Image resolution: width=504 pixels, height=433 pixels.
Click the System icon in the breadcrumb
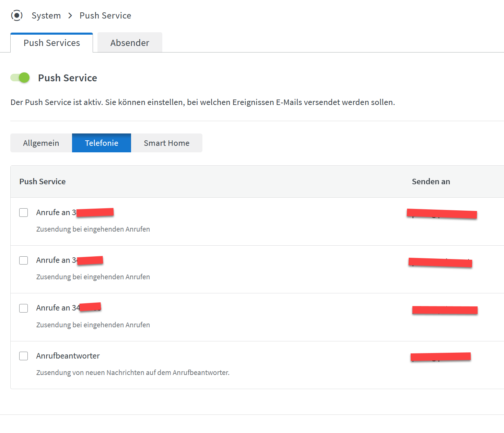16,15
